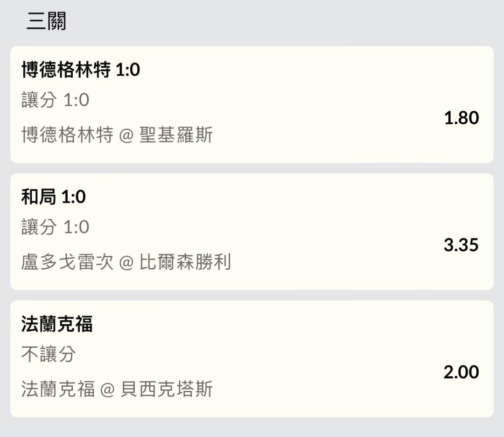The image size is (504, 437).
Task: Select the 法蘭克福 bet card
Action: click(x=252, y=359)
